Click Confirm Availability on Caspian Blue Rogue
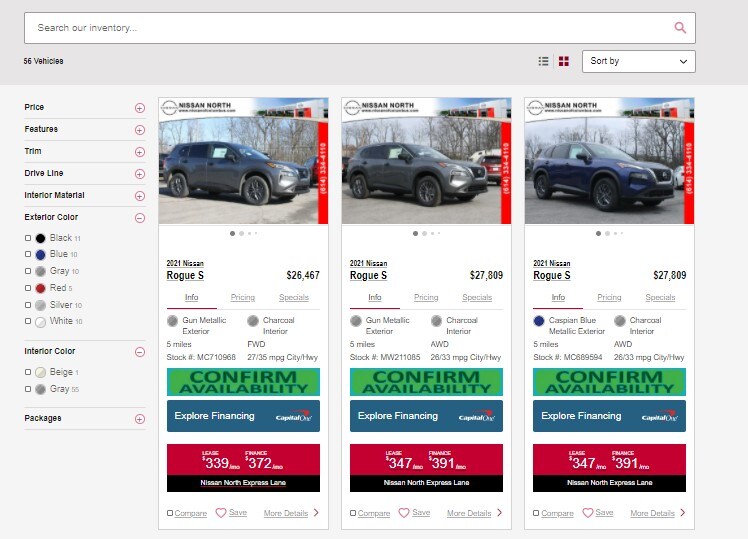748x539 pixels. pos(610,382)
